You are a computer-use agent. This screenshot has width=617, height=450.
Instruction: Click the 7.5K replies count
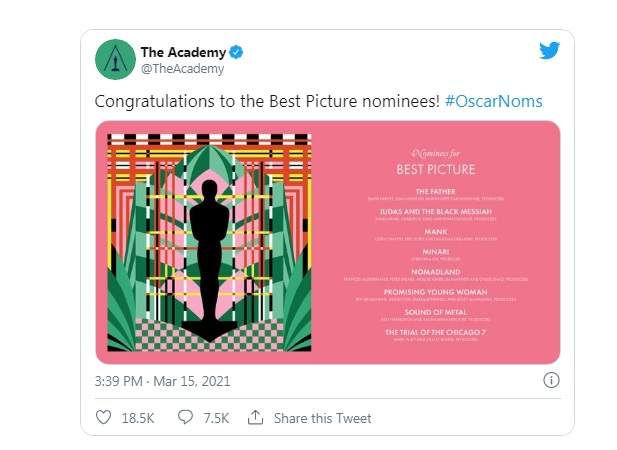[218, 416]
